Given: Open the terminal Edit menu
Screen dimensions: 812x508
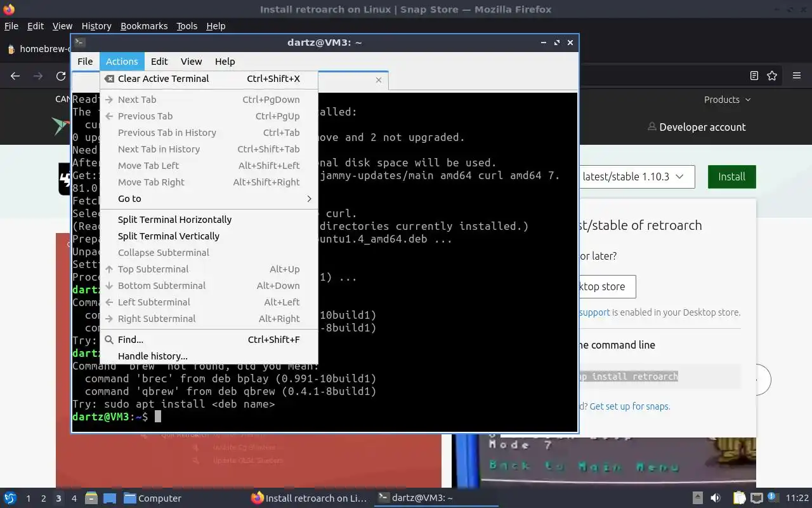Looking at the screenshot, I should point(159,62).
